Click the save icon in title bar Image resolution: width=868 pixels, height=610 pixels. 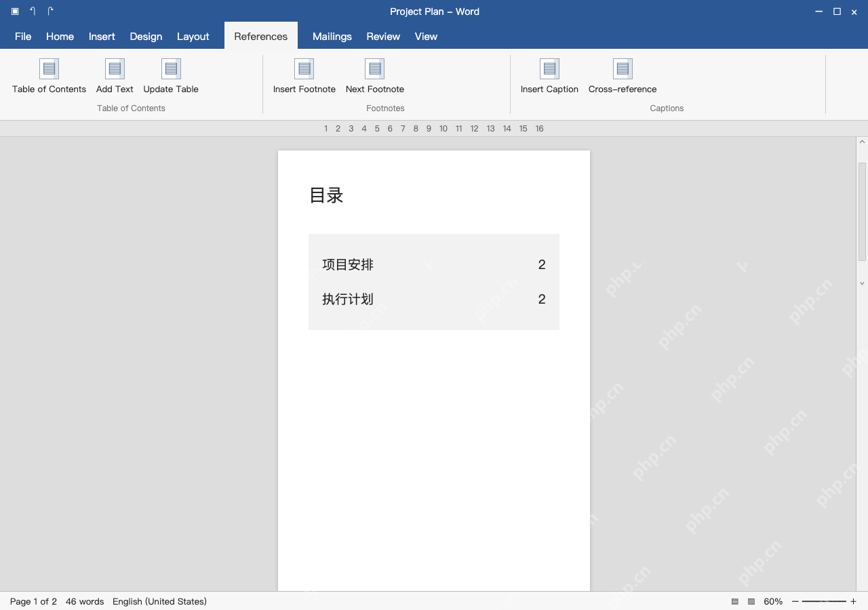pyautogui.click(x=15, y=12)
